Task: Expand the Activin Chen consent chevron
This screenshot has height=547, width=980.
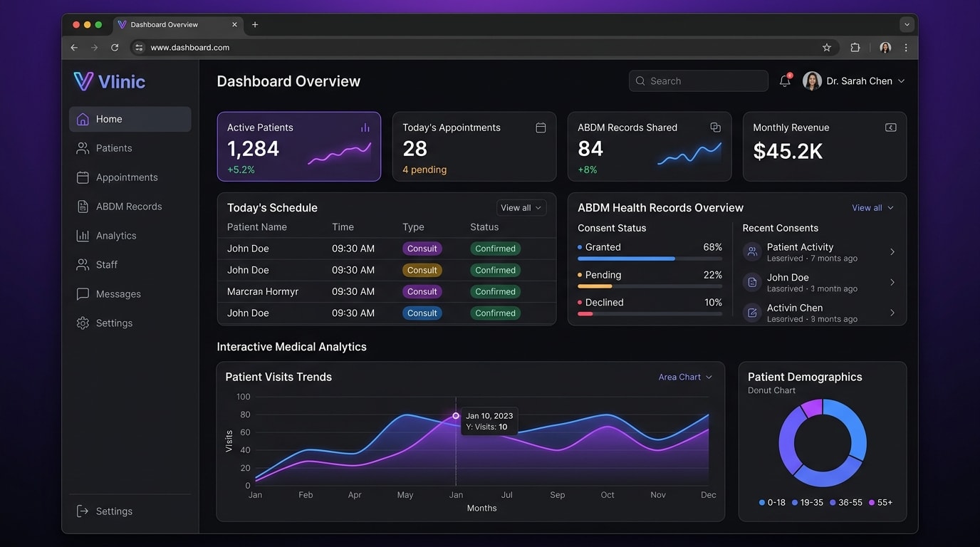Action: [892, 313]
